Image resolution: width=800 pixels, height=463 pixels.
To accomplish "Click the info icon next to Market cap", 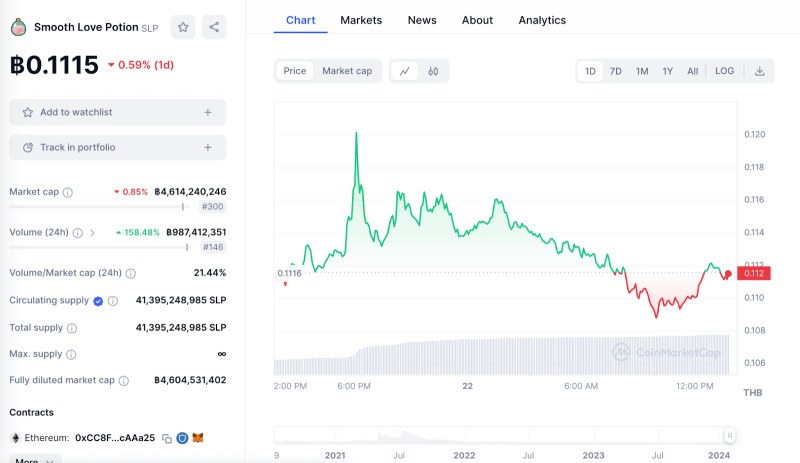I will (x=68, y=192).
